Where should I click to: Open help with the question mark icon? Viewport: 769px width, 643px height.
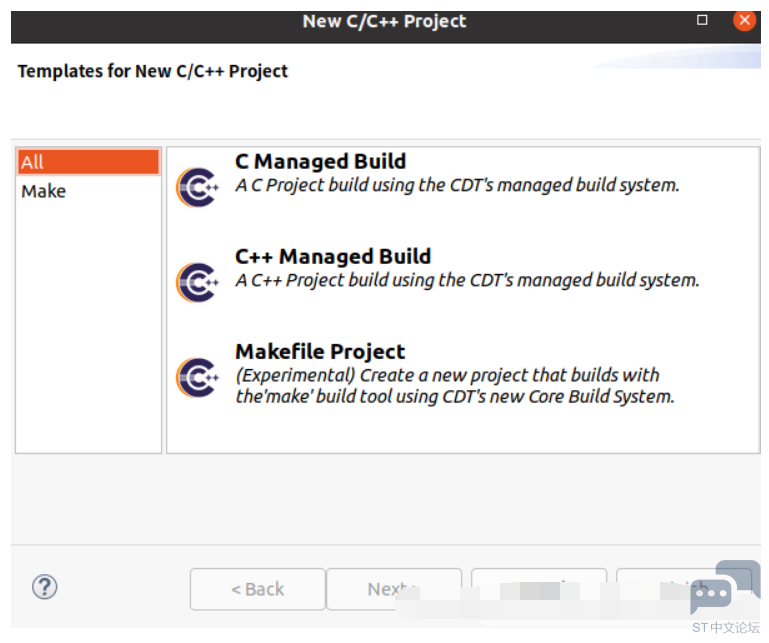tap(45, 587)
